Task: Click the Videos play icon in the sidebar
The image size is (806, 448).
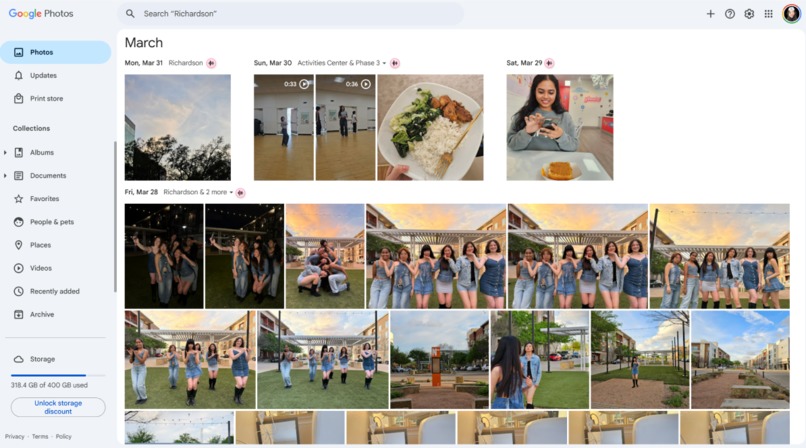Action: click(19, 268)
